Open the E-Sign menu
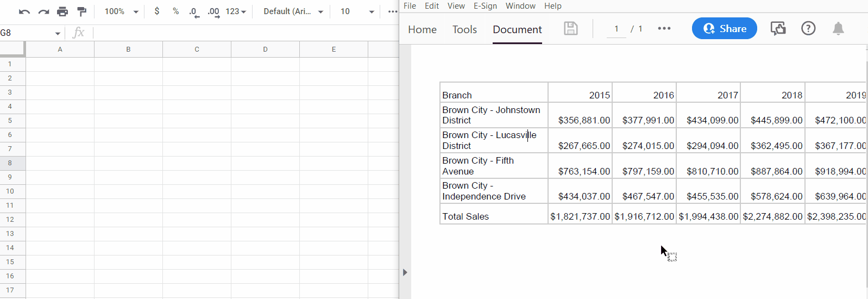The image size is (868, 299). [x=485, y=6]
